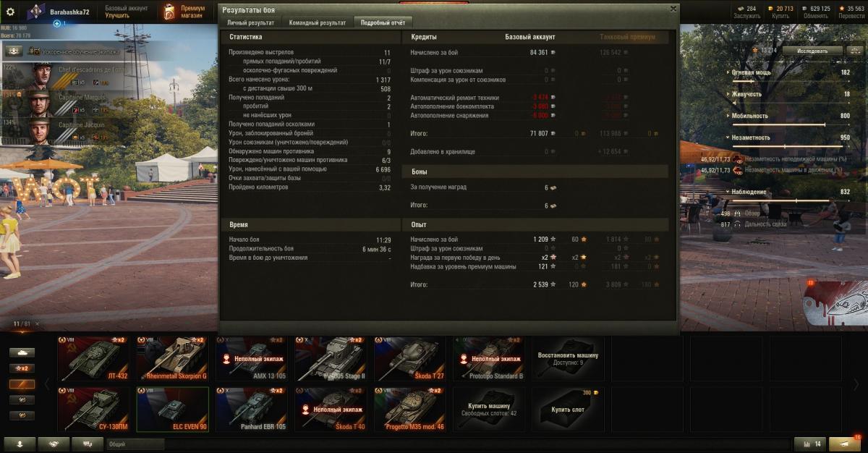Click Купить слот for 300 gold
Viewport: 868px width, 453px height.
click(x=568, y=409)
